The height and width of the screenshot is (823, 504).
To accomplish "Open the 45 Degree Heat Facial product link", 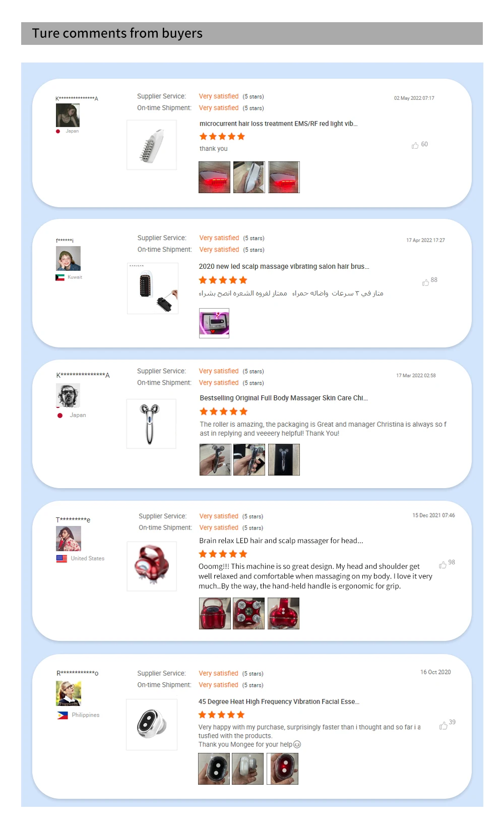I will click(279, 701).
